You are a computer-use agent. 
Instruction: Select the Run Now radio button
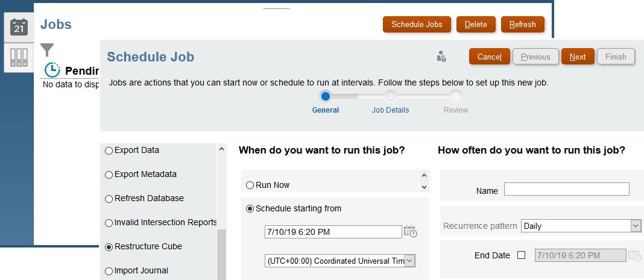coord(250,185)
